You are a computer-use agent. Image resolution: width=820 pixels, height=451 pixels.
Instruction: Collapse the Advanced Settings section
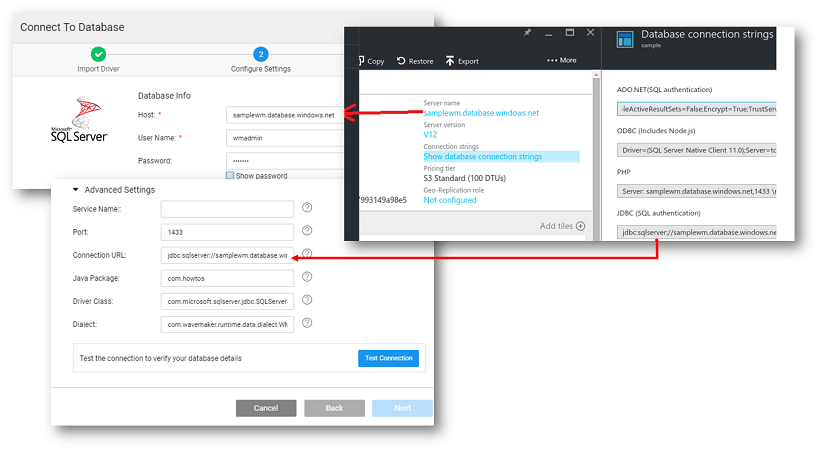pos(75,190)
